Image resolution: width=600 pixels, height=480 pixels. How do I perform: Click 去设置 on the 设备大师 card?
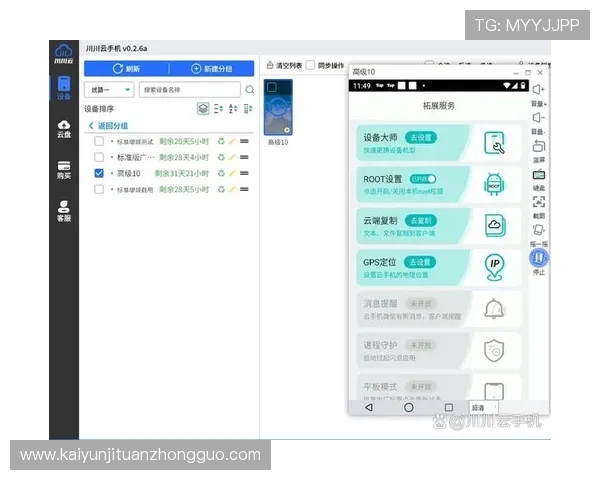[421, 137]
